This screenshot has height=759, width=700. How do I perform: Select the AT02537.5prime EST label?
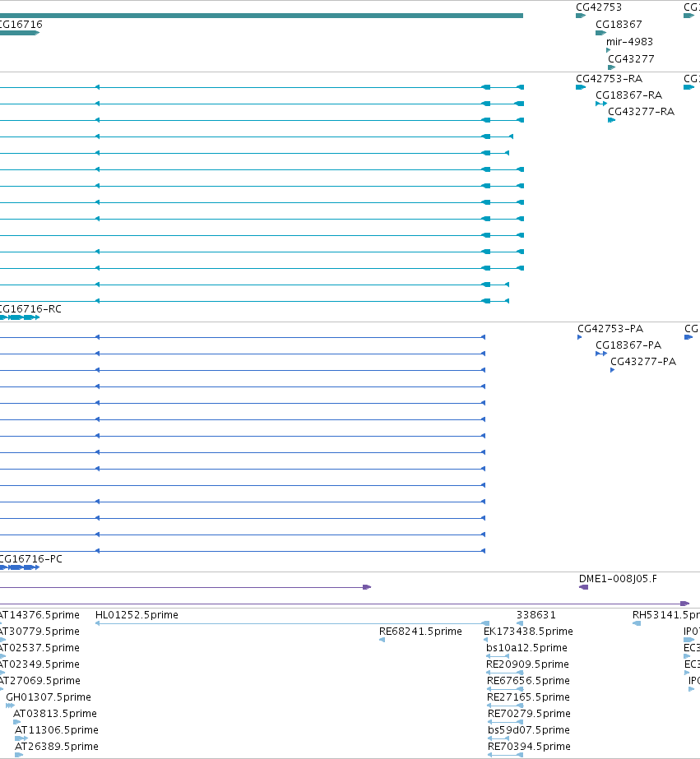(x=39, y=648)
